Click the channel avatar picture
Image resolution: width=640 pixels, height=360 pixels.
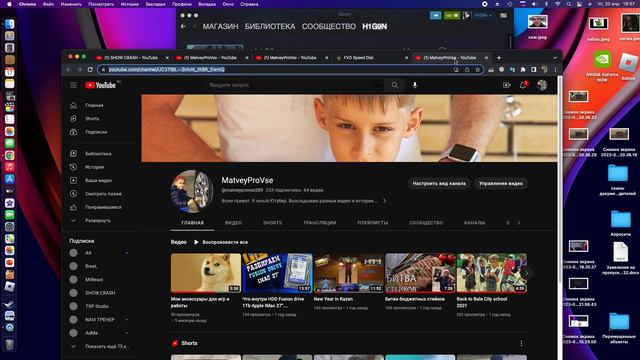click(192, 191)
